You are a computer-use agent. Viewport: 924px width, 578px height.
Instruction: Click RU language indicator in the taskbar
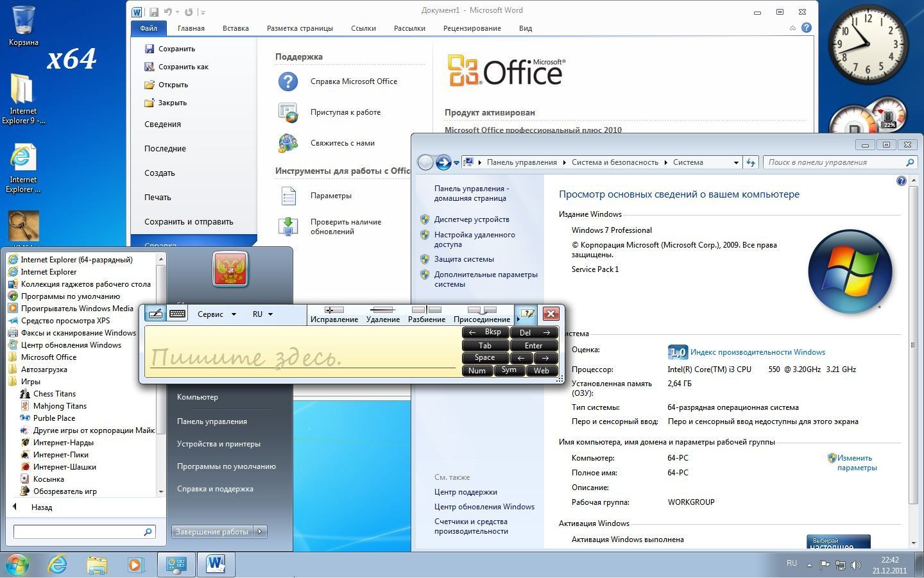pyautogui.click(x=792, y=563)
